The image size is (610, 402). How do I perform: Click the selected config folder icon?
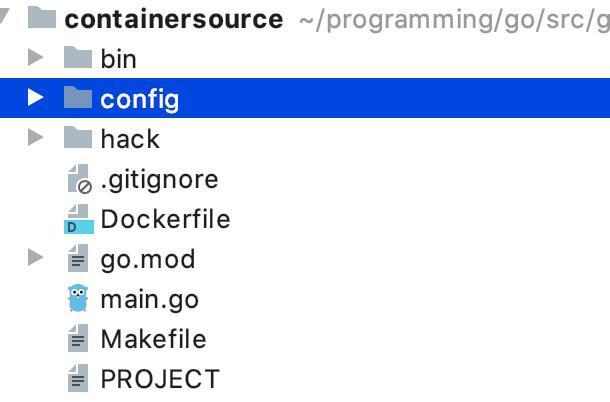tap(78, 97)
